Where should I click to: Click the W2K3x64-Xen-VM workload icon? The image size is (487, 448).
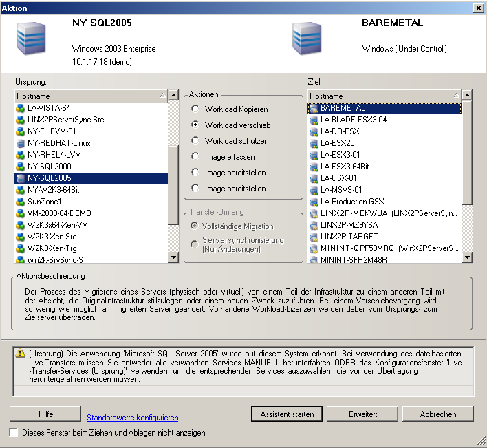[20, 225]
